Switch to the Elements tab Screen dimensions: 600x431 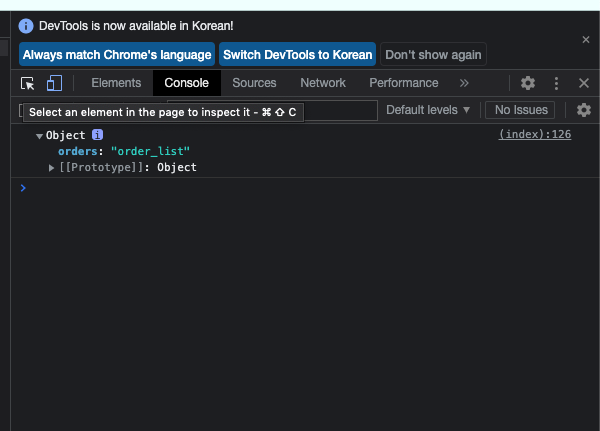pyautogui.click(x=116, y=83)
